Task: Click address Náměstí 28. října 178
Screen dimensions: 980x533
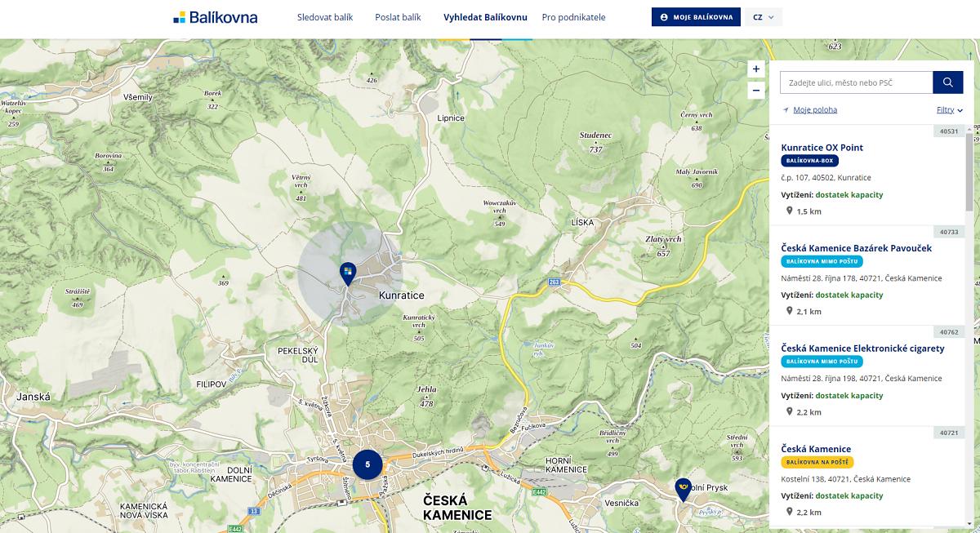Action: pyautogui.click(x=862, y=278)
